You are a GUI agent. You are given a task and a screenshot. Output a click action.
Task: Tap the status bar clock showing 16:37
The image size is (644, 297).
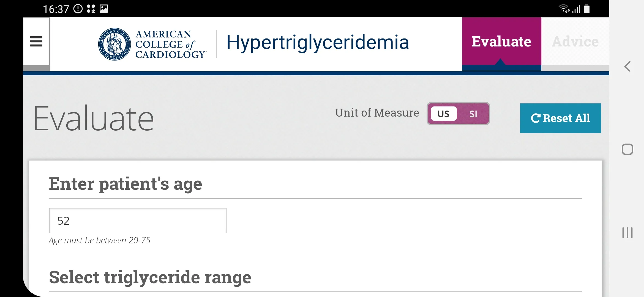click(x=56, y=9)
